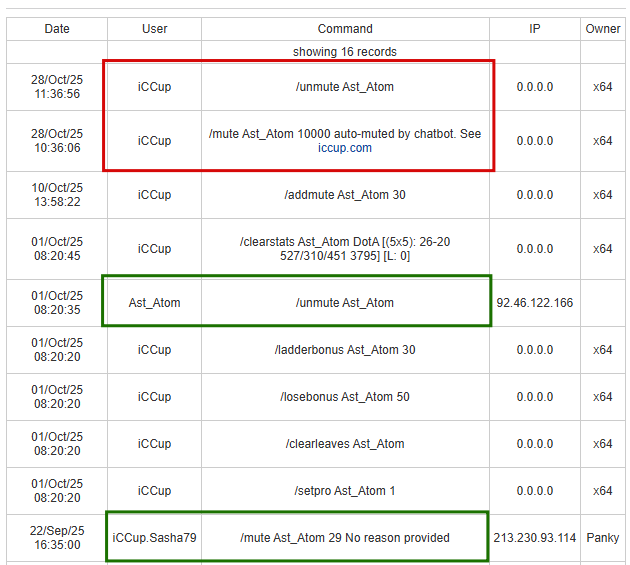Click the Owner column header
This screenshot has height=565, width=630.
[602, 29]
